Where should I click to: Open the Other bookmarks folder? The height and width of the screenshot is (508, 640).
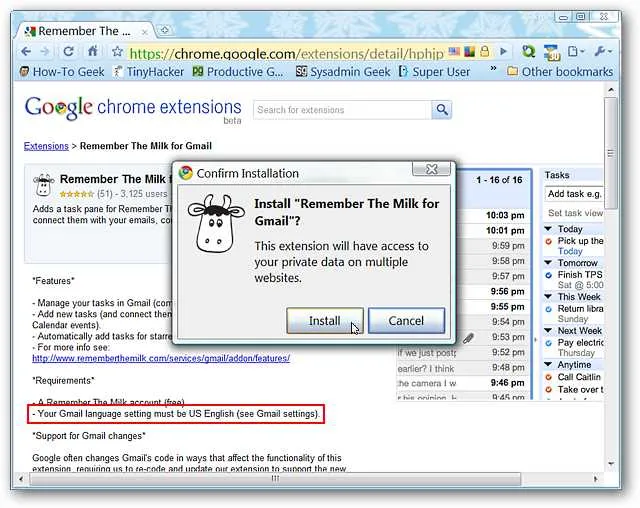[x=560, y=72]
